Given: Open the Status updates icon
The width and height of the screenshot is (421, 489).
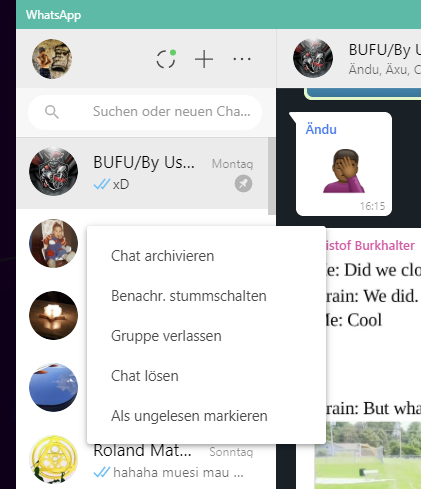Looking at the screenshot, I should (x=166, y=59).
